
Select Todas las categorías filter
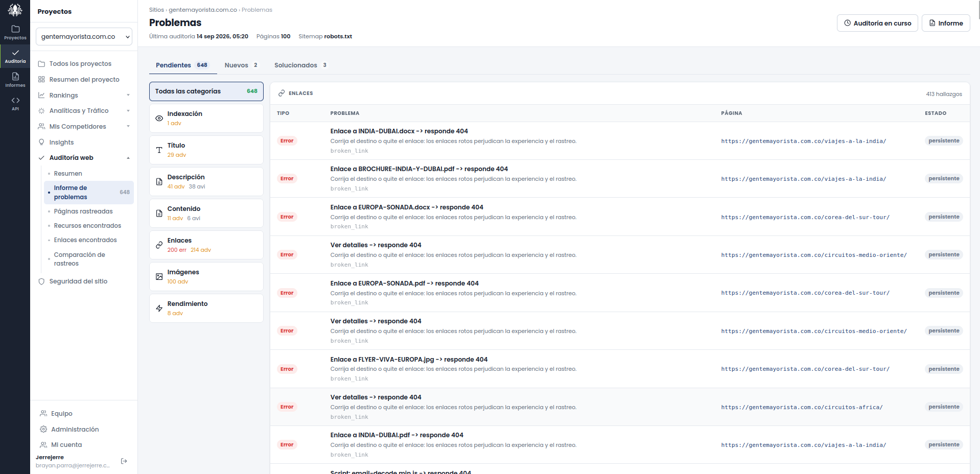206,91
